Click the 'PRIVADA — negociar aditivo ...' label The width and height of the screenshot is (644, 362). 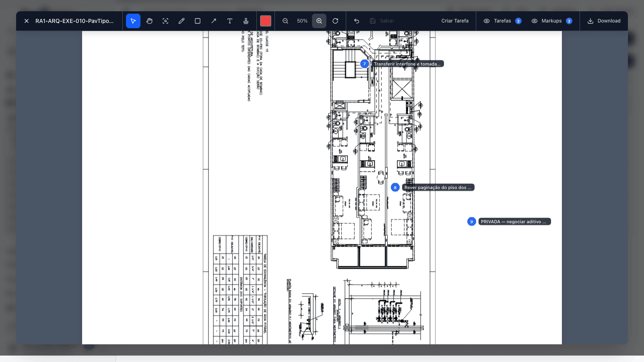[x=514, y=222]
